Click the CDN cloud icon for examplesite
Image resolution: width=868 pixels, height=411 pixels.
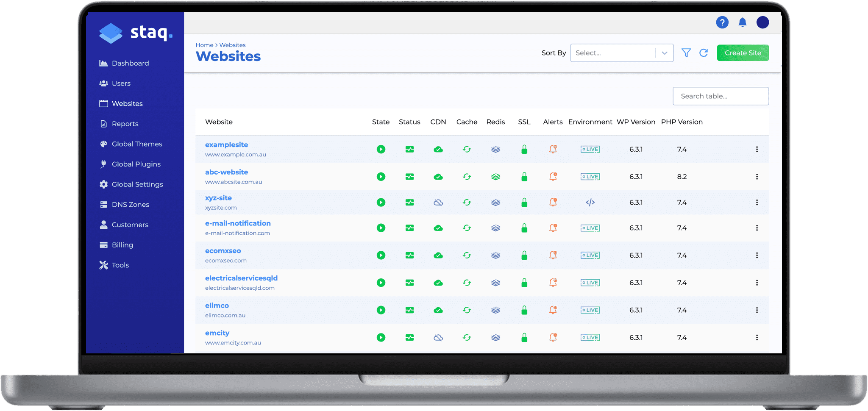(438, 149)
